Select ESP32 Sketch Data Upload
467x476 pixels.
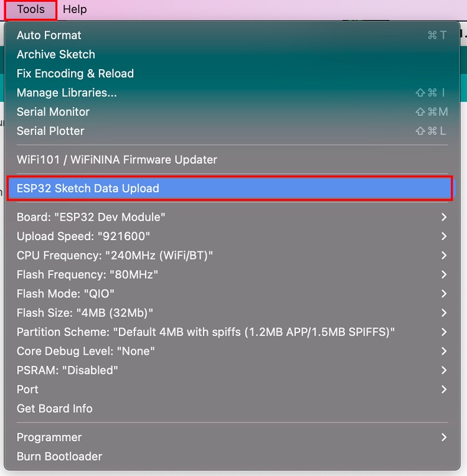[88, 189]
